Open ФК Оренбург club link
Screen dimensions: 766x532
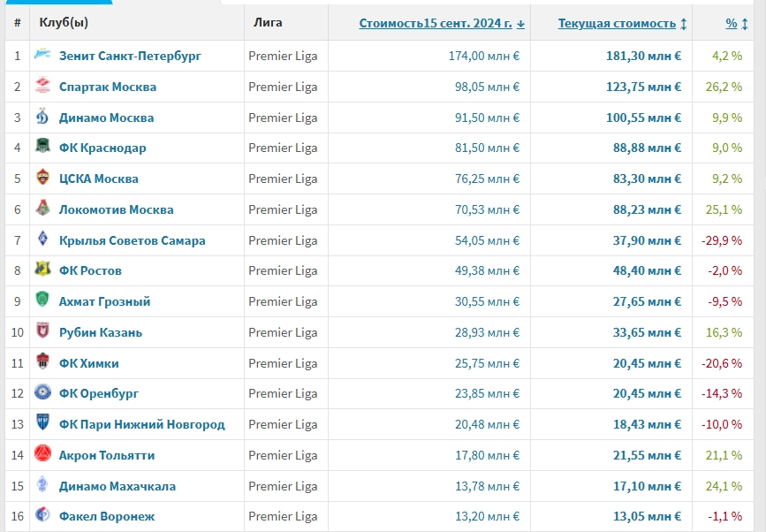99,394
